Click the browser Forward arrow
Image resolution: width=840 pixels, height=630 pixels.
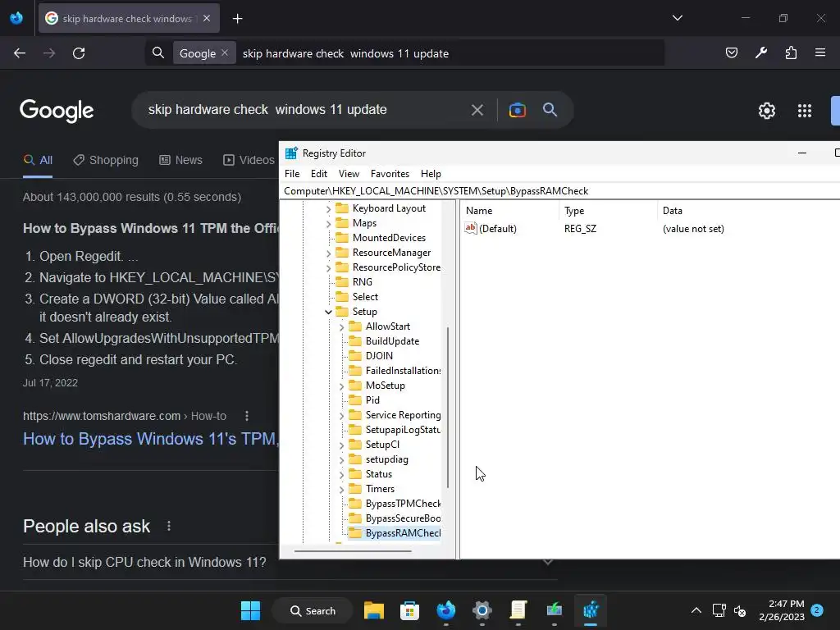[x=49, y=53]
